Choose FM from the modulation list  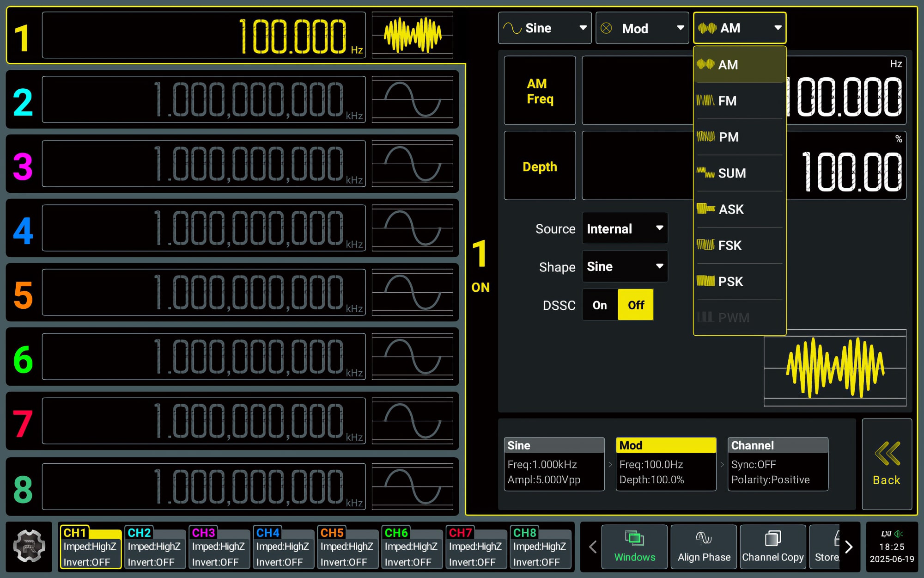739,101
